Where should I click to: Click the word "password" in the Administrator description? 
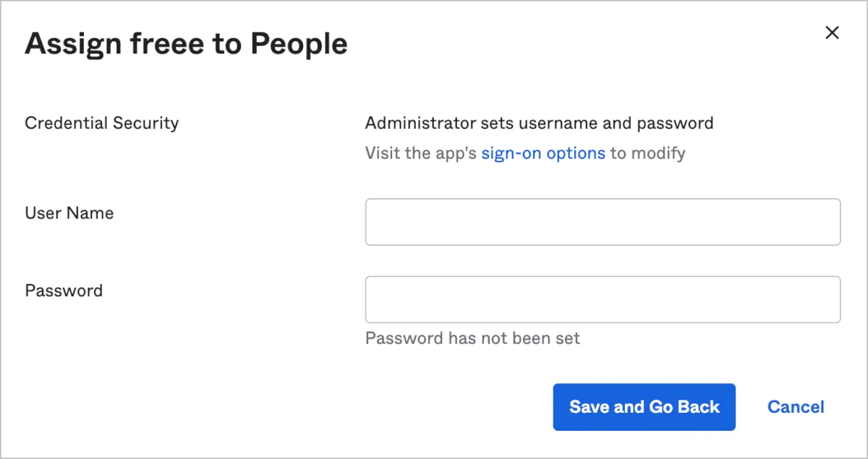(x=675, y=123)
